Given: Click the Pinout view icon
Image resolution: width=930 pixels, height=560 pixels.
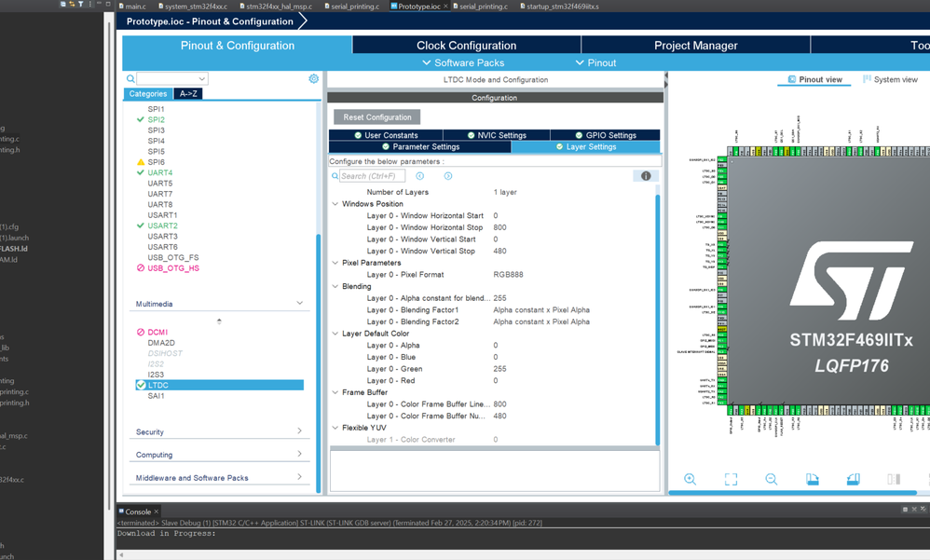Looking at the screenshot, I should (x=792, y=79).
